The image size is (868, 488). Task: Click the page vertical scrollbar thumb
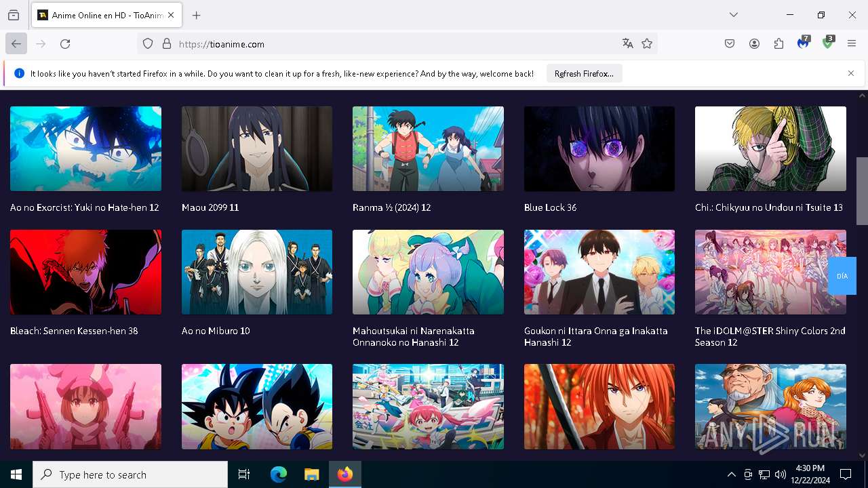(862, 190)
